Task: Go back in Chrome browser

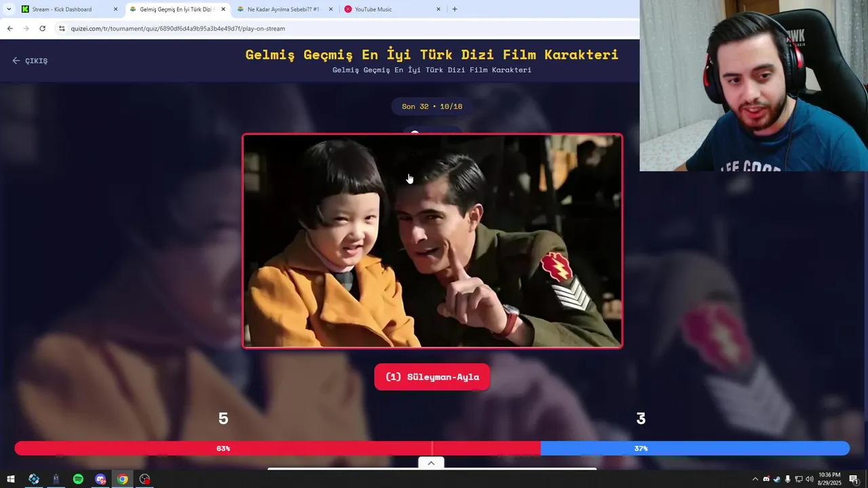Action: 9,28
